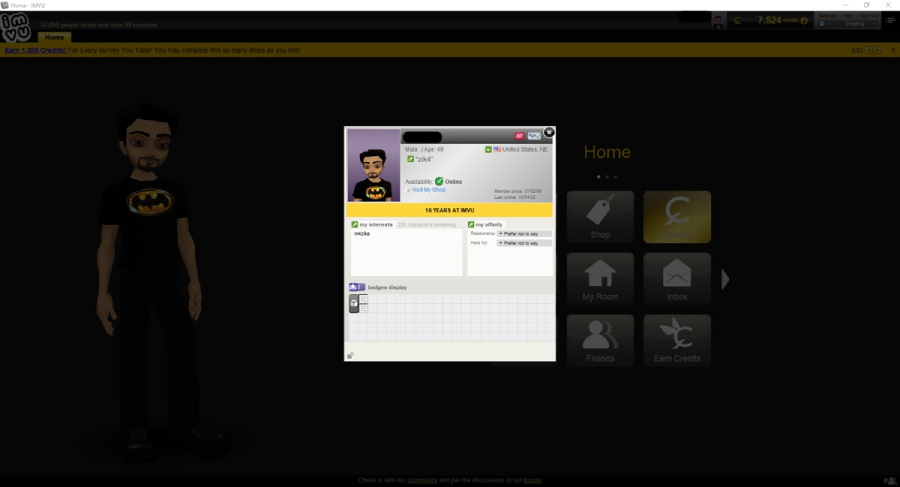This screenshot has width=900, height=487.
Task: Open the Here for dropdown
Action: [524, 243]
